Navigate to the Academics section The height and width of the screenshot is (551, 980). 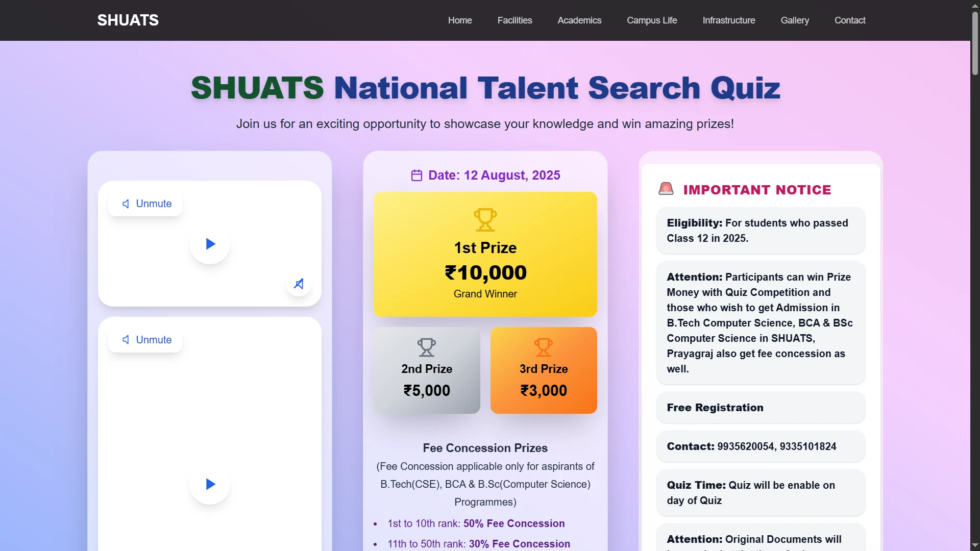[579, 20]
